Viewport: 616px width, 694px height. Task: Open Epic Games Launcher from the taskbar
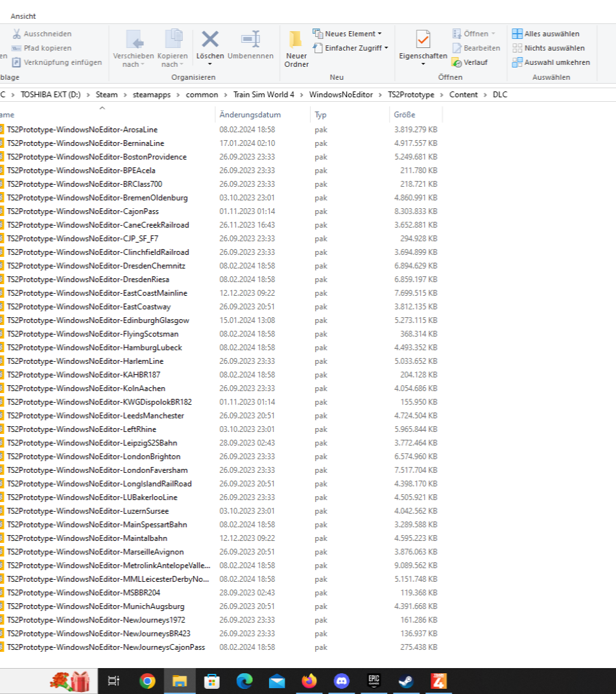coord(374,681)
